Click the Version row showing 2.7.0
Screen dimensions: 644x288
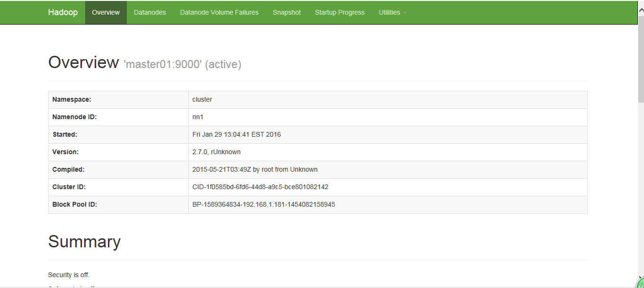point(216,152)
